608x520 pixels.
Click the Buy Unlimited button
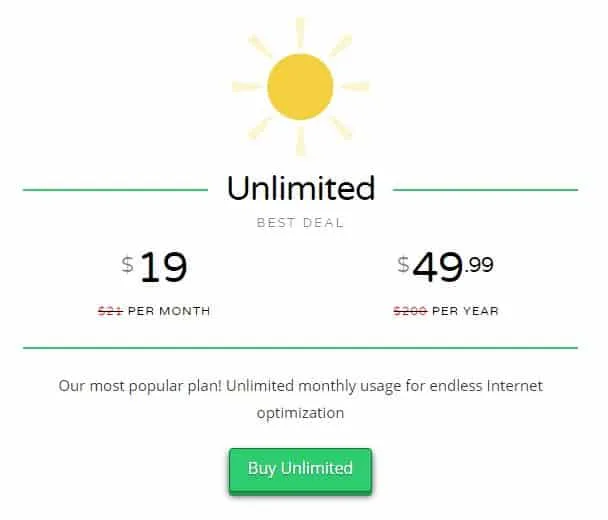(x=300, y=470)
